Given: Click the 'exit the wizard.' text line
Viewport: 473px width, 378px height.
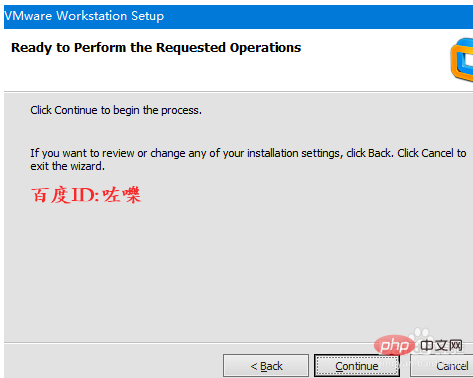Looking at the screenshot, I should (x=68, y=166).
